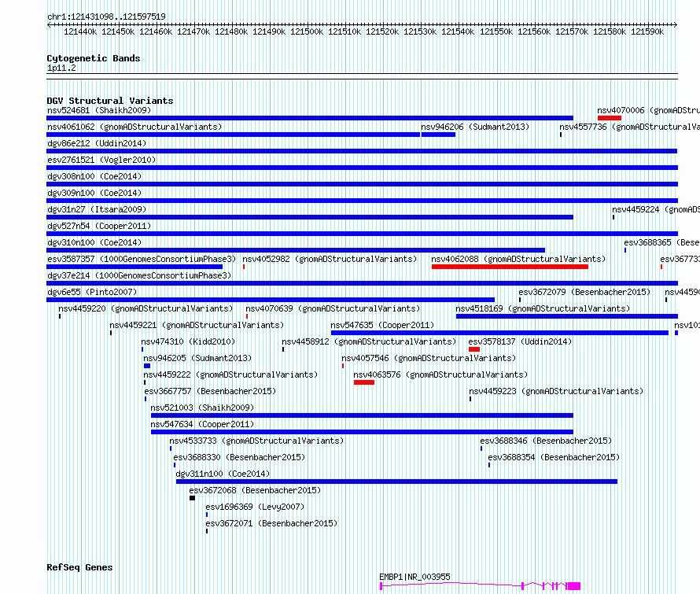Click nsv474310 (Kidd2010) label
The height and width of the screenshot is (594, 700).
pyautogui.click(x=188, y=341)
